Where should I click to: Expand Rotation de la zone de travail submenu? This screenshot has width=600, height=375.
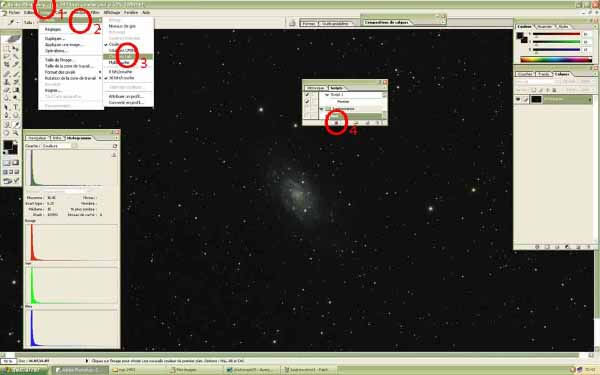pyautogui.click(x=71, y=78)
